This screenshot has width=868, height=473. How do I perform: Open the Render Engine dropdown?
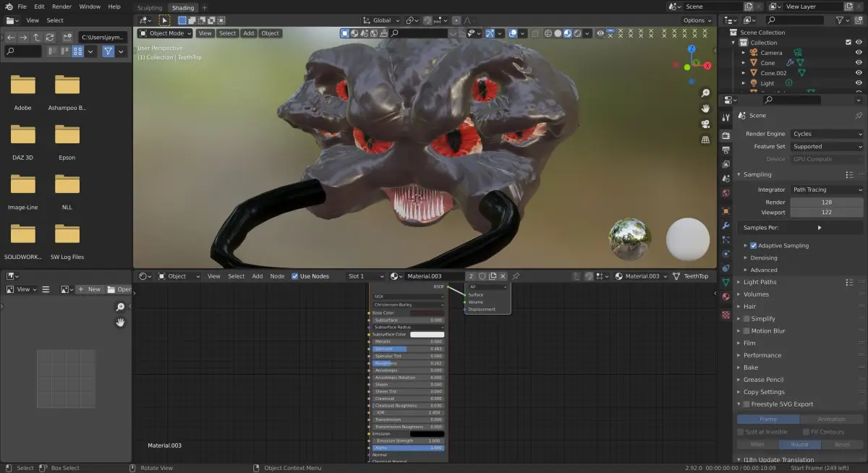[x=827, y=134]
